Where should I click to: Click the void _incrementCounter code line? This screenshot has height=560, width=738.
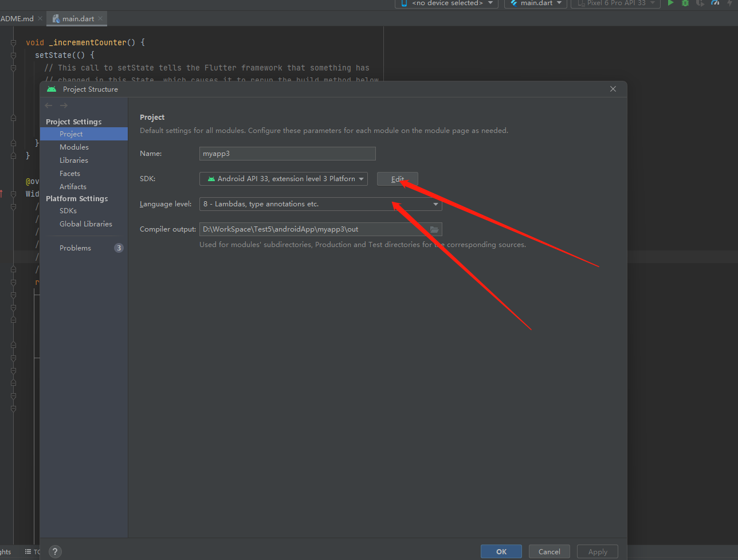click(85, 43)
